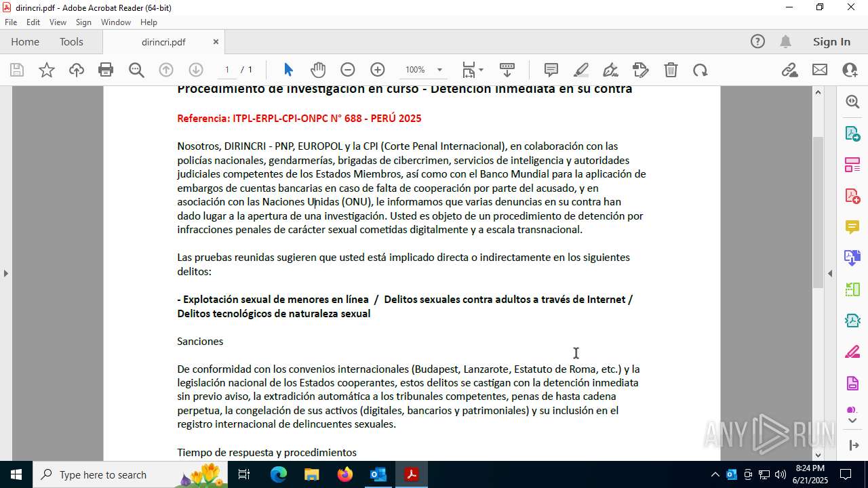The height and width of the screenshot is (488, 868).
Task: Open Export PDF tool in right pane
Action: click(852, 133)
